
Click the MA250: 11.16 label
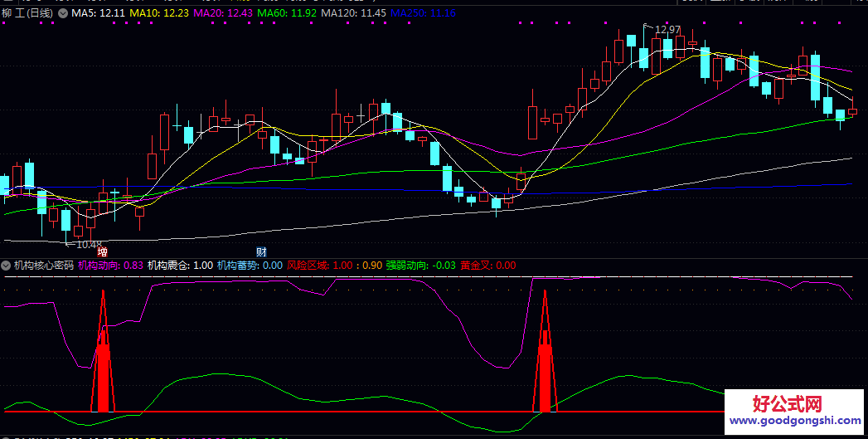coord(424,12)
